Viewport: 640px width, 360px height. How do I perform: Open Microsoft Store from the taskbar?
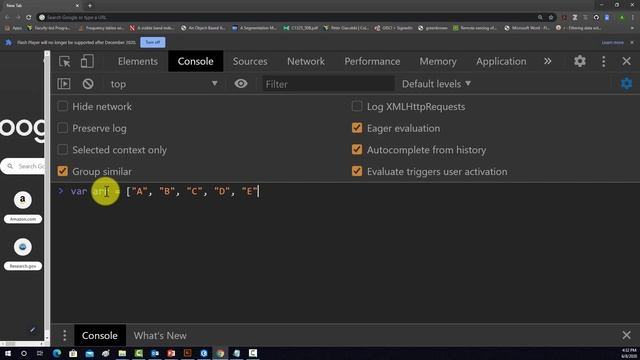click(x=73, y=353)
